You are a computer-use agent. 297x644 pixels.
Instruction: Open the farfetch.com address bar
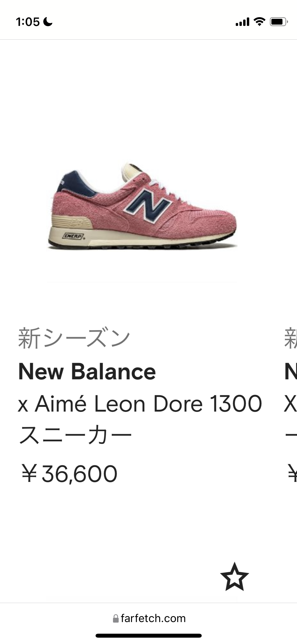point(149,619)
